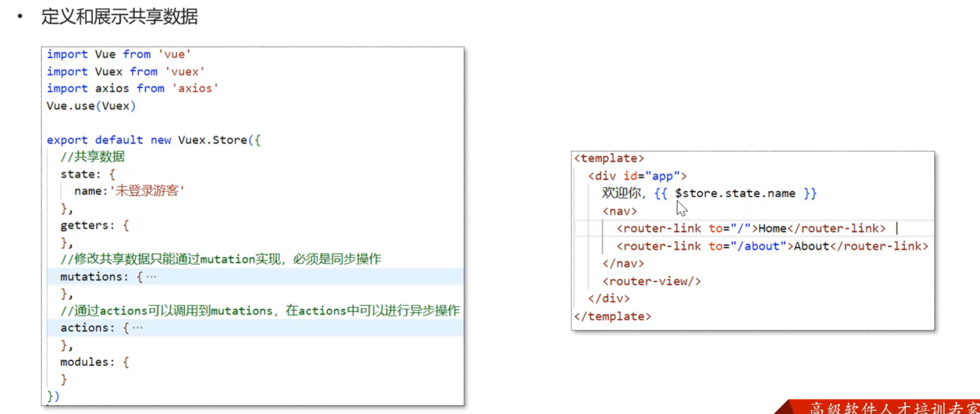Click the Vue.use(Vuex) statement
Viewport: 980px width, 414px height.
[91, 106]
